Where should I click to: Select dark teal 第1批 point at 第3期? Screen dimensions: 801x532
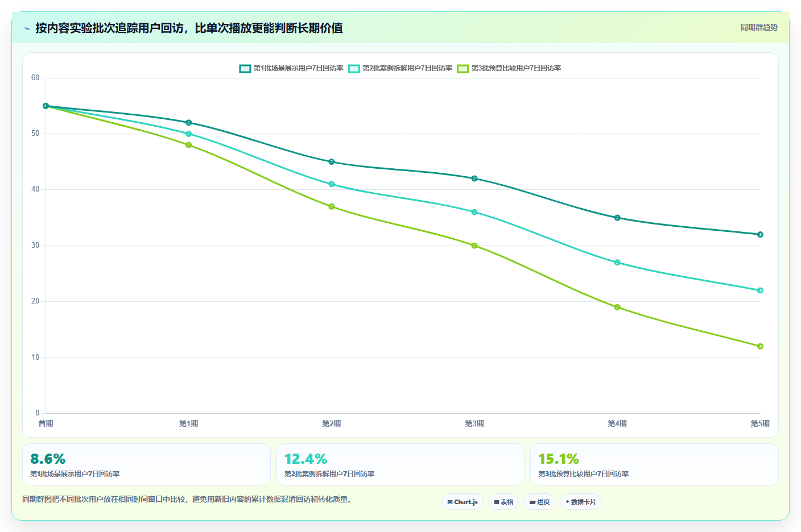point(474,178)
